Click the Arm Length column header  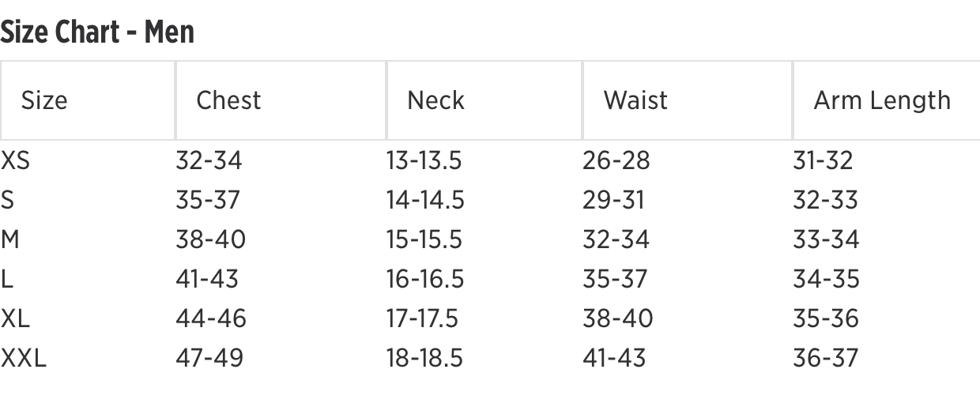(x=882, y=100)
